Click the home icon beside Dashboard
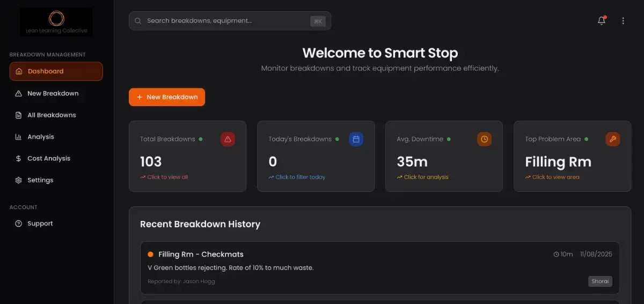 (19, 71)
